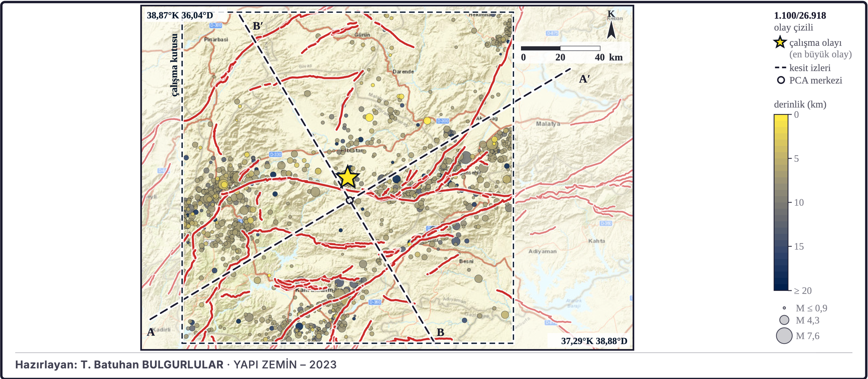Click the PCA merkezi circle legend icon
The image size is (868, 379).
[x=781, y=80]
